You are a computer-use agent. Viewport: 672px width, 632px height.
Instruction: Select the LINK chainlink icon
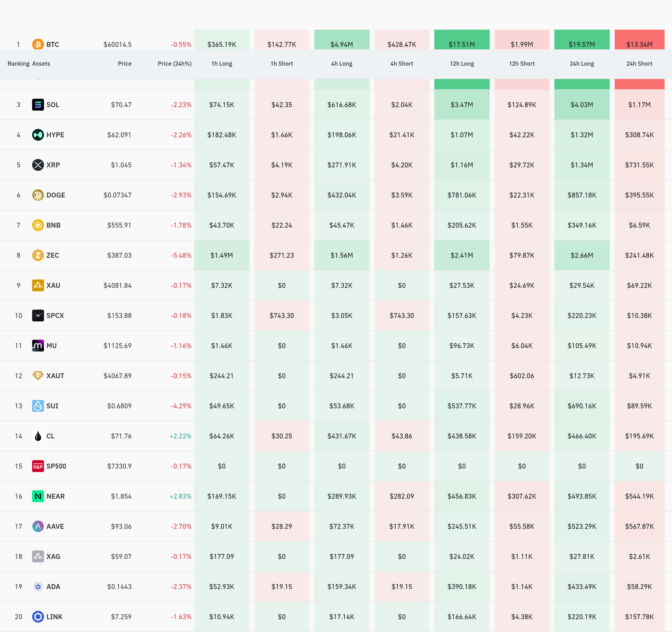[x=38, y=617]
